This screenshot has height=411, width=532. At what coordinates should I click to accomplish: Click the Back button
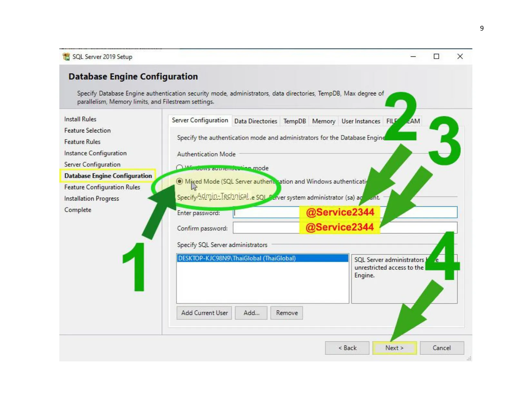[347, 348]
